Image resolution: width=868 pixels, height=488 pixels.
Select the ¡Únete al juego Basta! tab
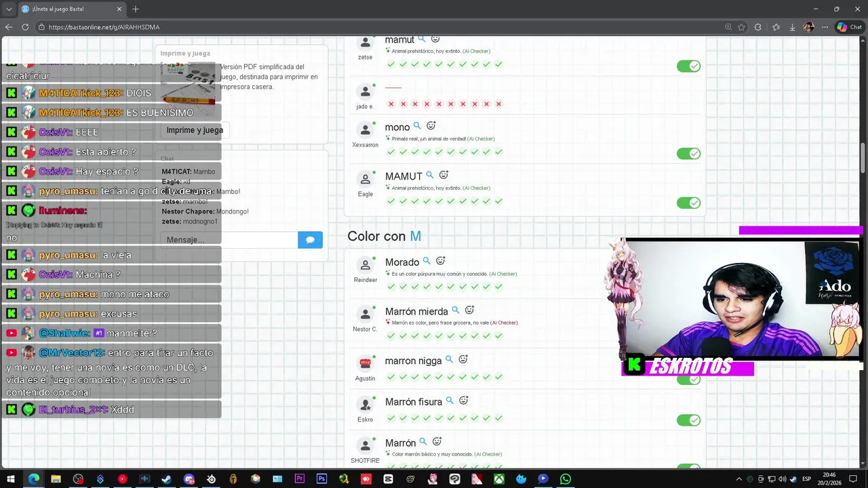click(x=71, y=9)
